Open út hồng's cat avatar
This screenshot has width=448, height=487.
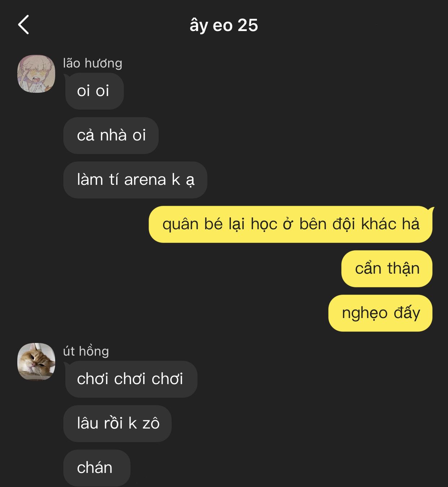36,362
